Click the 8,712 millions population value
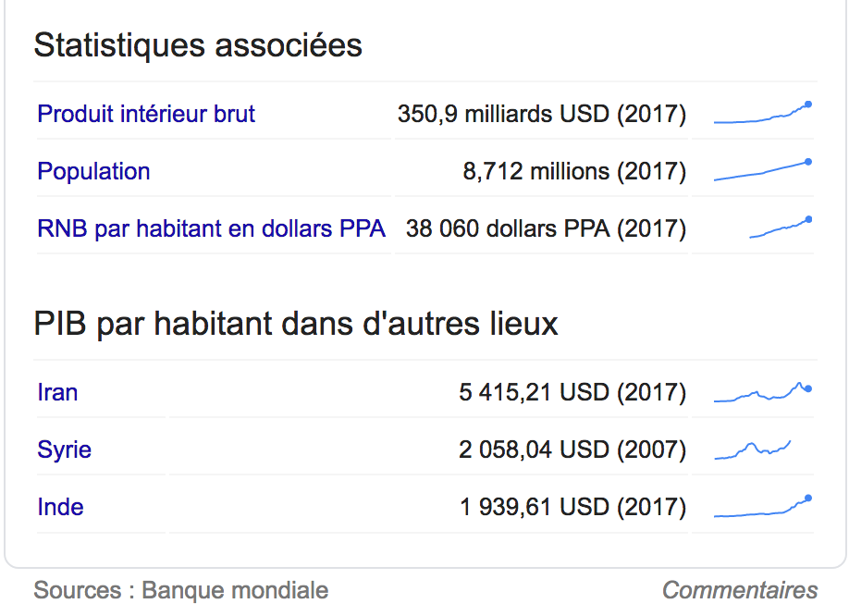 coord(574,172)
